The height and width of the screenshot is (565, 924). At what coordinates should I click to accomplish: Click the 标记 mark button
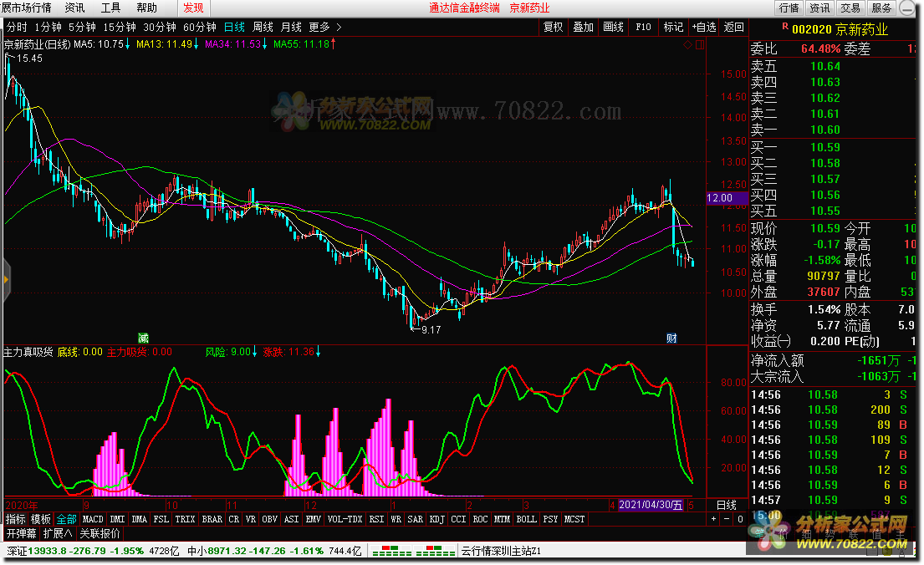673,27
